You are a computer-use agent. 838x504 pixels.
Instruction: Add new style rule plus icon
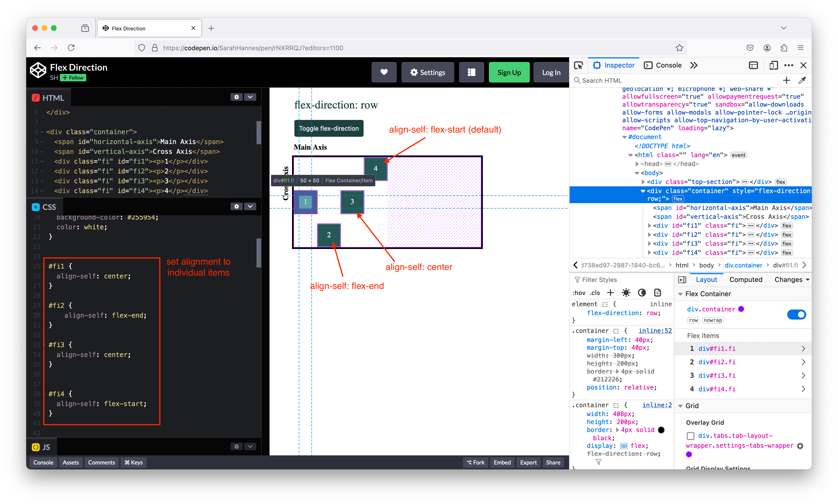pyautogui.click(x=610, y=293)
